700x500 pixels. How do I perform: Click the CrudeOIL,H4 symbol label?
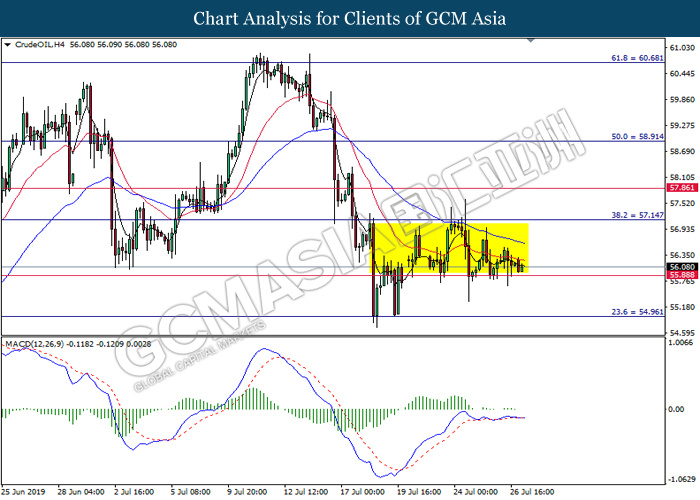click(x=39, y=45)
